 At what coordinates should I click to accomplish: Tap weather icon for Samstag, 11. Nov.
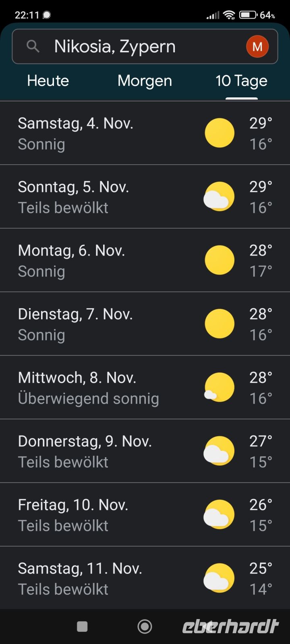[x=220, y=578]
